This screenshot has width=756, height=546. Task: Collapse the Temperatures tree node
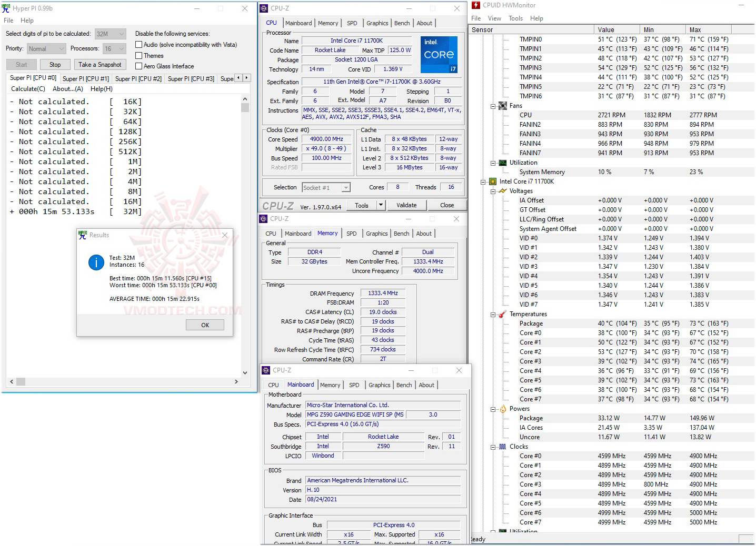pos(493,314)
